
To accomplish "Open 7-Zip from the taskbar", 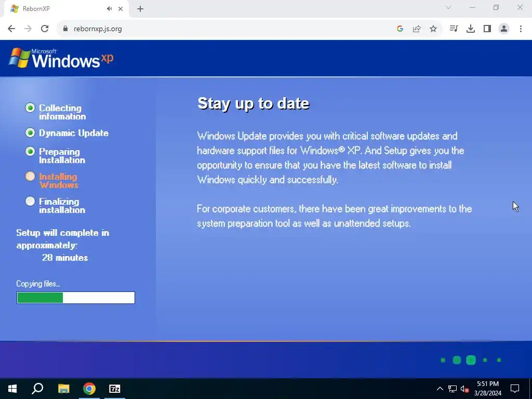I will point(115,389).
